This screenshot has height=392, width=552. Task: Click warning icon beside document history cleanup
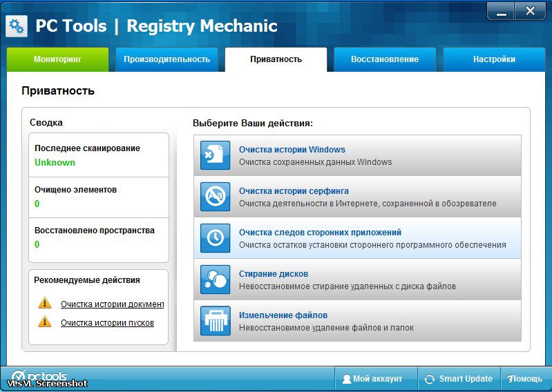point(45,303)
